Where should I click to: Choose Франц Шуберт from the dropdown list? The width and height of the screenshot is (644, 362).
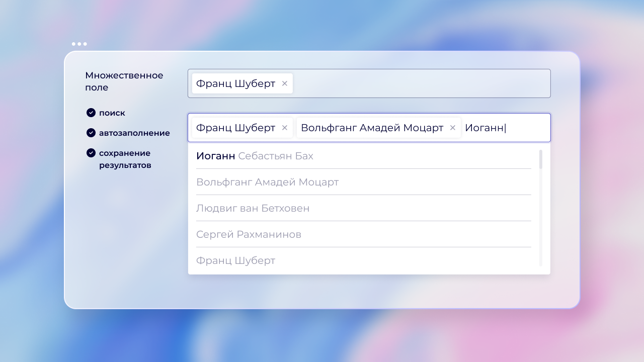[x=364, y=260]
